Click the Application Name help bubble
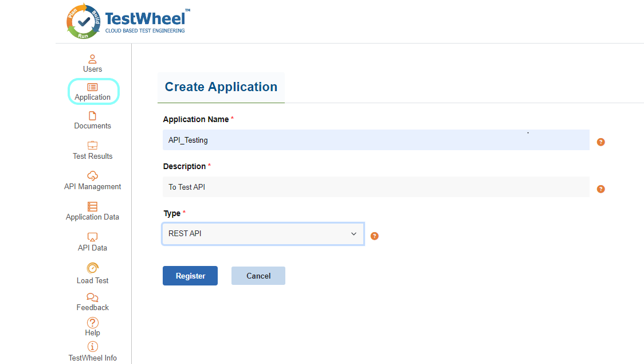The height and width of the screenshot is (364, 644). (600, 142)
